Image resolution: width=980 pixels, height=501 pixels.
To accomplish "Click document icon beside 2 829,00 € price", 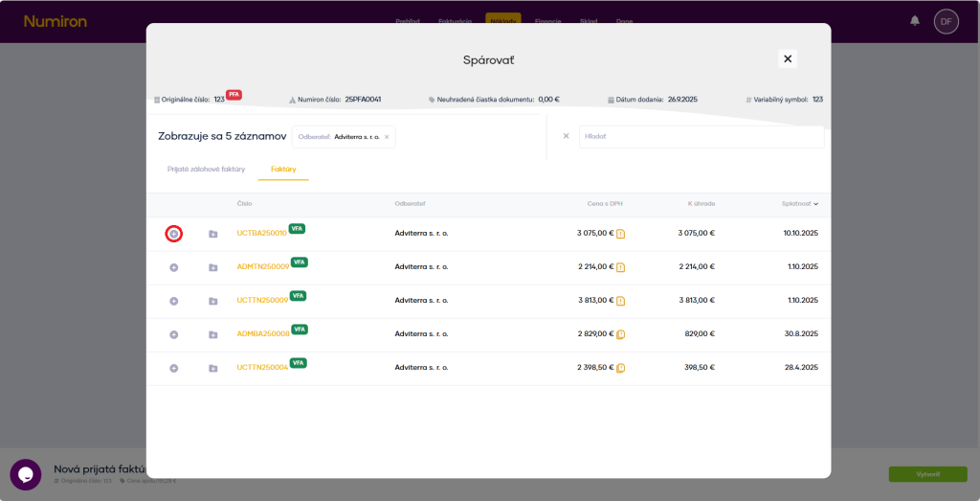I will (x=620, y=334).
